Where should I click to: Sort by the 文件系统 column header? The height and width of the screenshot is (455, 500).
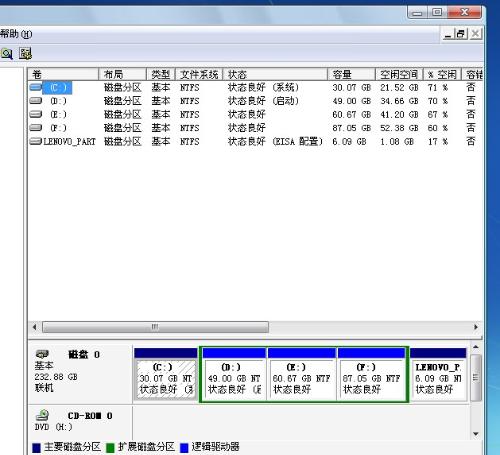(199, 74)
